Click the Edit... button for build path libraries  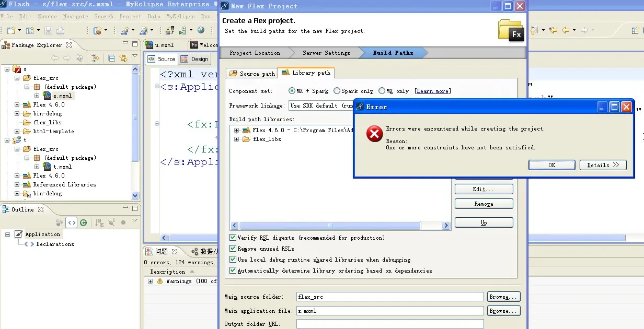[484, 189]
